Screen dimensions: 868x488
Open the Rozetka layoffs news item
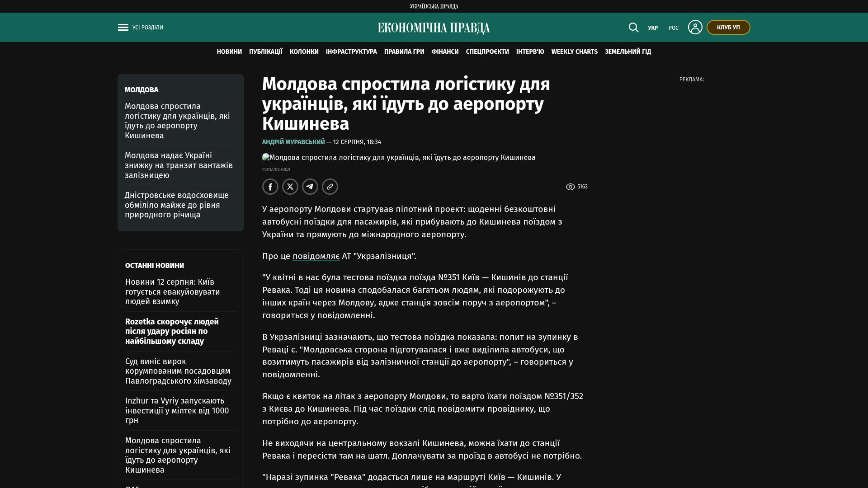(172, 331)
